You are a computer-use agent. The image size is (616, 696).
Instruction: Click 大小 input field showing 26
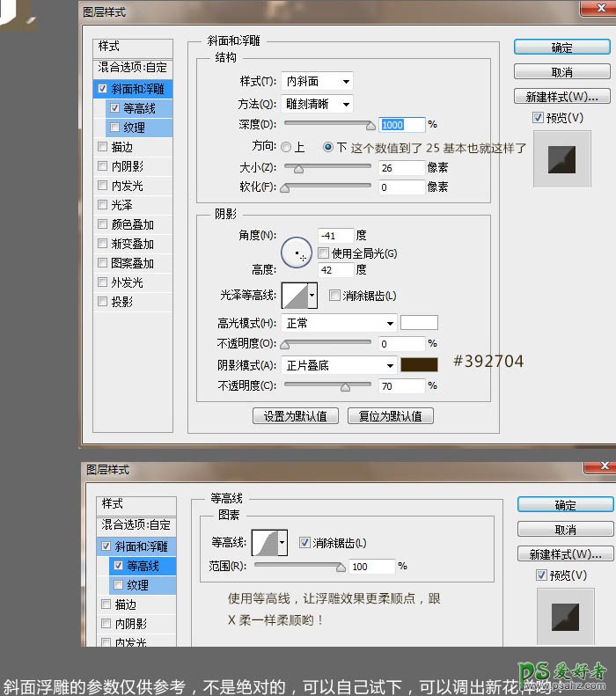[401, 168]
